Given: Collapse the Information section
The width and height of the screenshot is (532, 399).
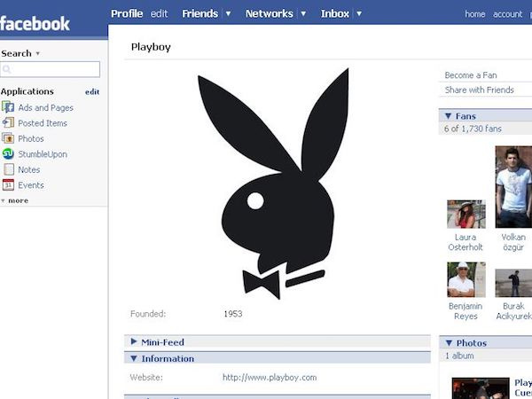Looking at the screenshot, I should point(134,358).
